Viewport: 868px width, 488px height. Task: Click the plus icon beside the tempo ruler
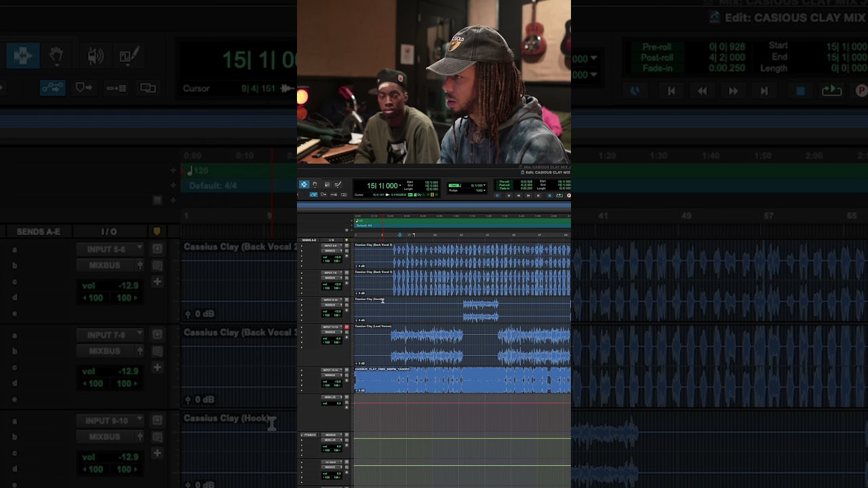pos(351,221)
